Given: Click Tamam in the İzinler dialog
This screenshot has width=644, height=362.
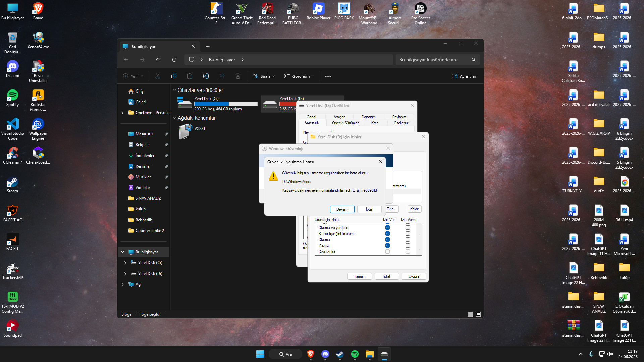Looking at the screenshot, I should click(x=360, y=276).
